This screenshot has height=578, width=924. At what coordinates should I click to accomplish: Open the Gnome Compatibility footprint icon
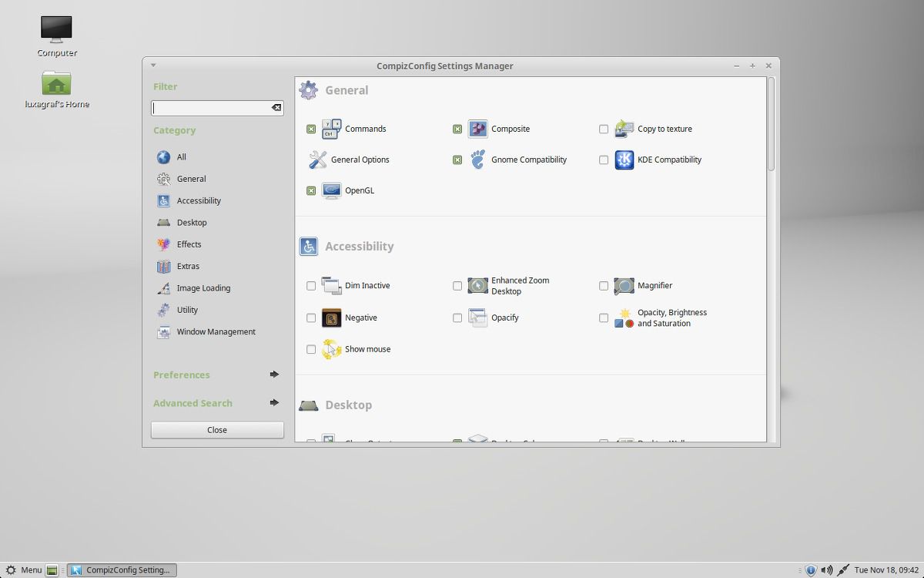477,160
